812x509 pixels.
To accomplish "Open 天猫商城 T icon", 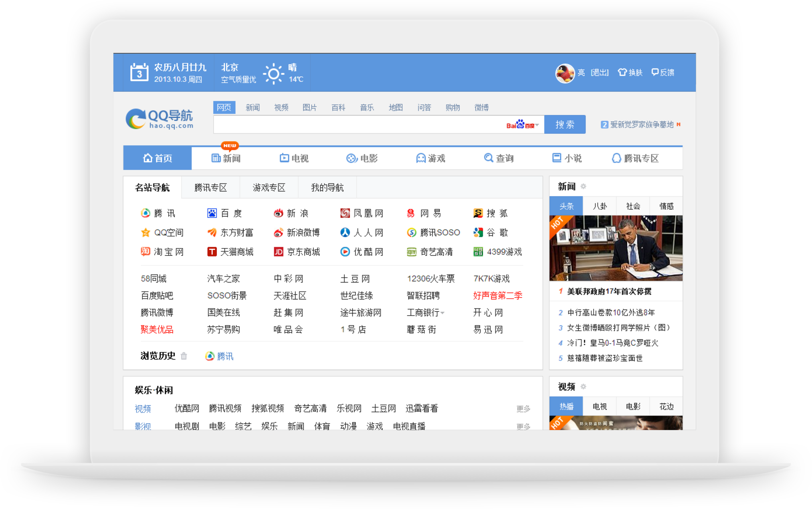I will coord(212,251).
